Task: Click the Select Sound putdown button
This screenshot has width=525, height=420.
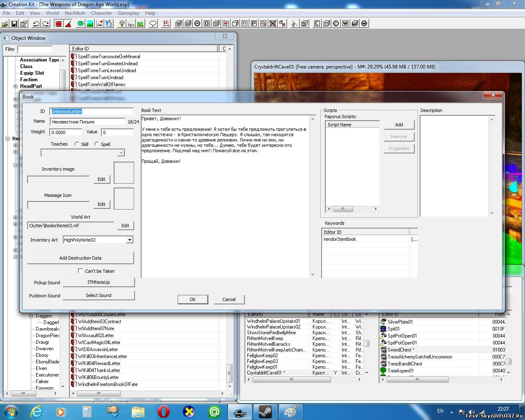Action: click(x=98, y=295)
